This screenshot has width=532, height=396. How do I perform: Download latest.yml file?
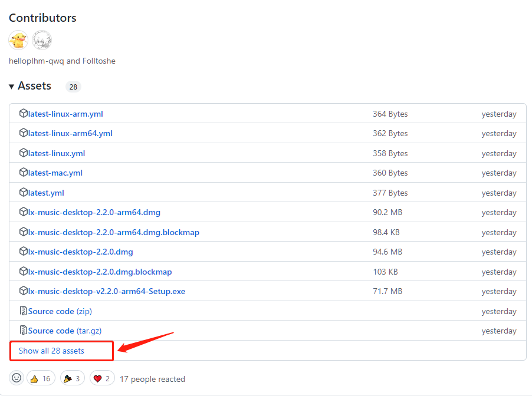pyautogui.click(x=46, y=193)
